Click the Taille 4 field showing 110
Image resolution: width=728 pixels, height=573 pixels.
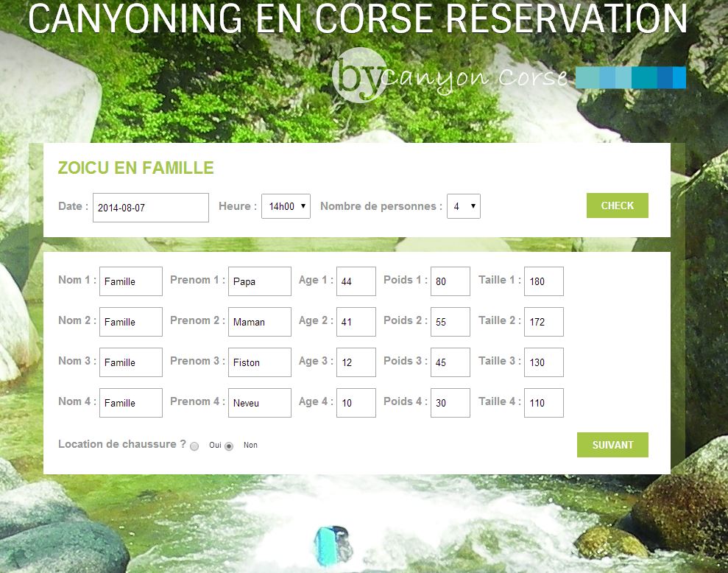click(x=543, y=403)
